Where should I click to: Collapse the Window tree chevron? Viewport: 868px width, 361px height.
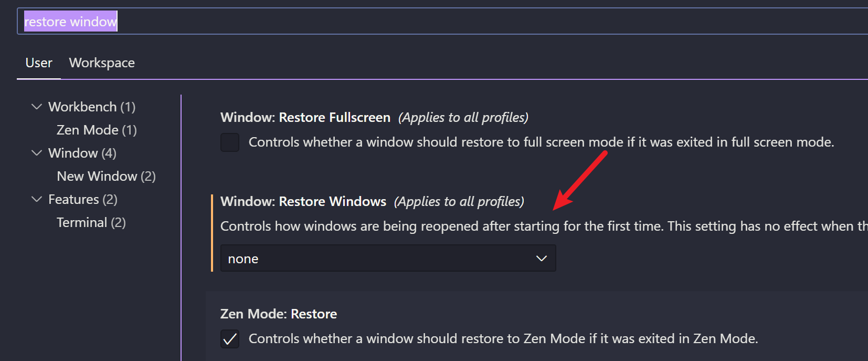37,153
